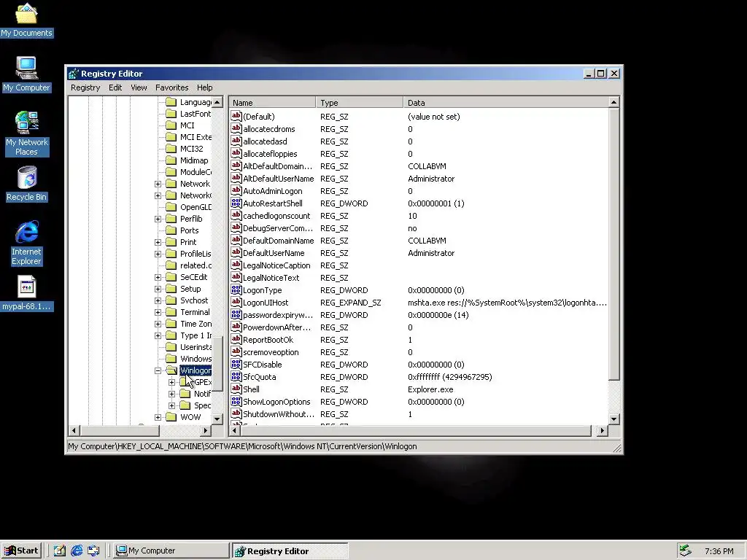Click the AutoRestartShell DWORD value icon
The width and height of the screenshot is (747, 560).
(236, 203)
